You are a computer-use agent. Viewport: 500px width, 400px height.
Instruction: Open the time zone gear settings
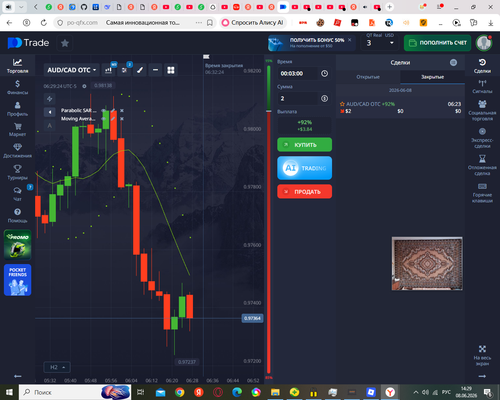pos(84,86)
